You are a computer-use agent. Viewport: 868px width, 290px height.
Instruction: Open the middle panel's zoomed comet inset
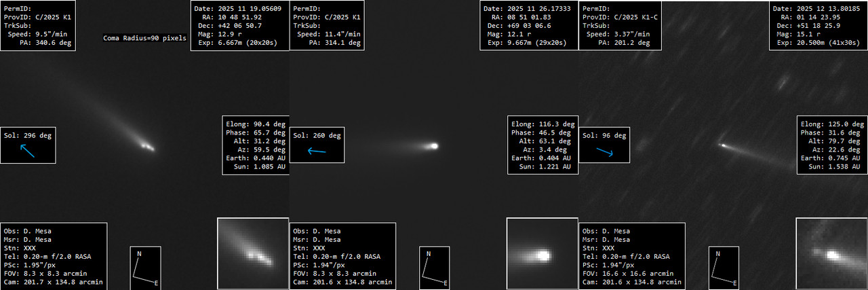tap(542, 253)
